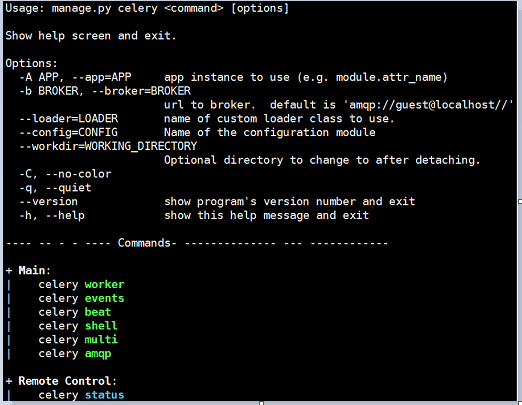The width and height of the screenshot is (522, 405).
Task: Click the '-h, --help' option text
Action: tap(52, 216)
